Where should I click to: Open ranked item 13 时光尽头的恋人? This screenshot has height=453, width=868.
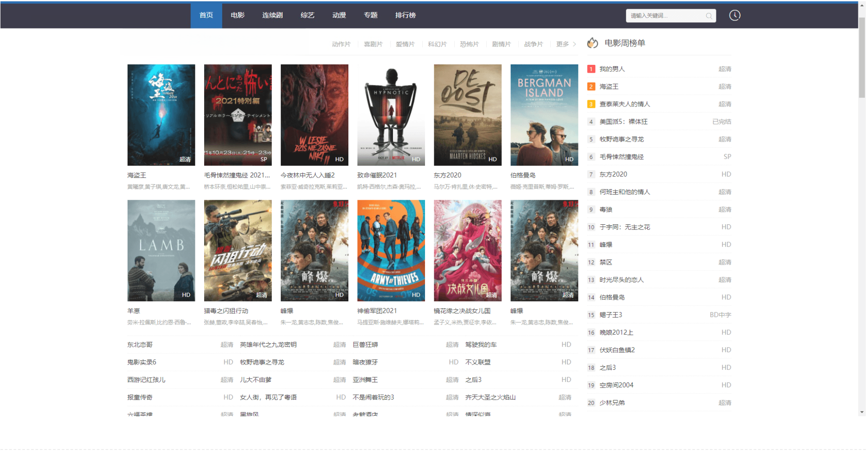pyautogui.click(x=621, y=280)
